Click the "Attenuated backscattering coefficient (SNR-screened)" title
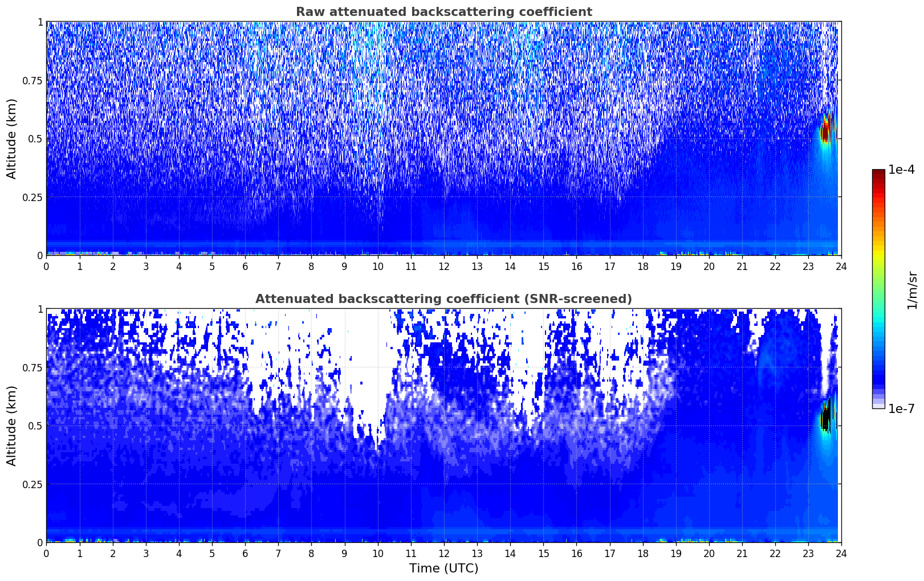The width and height of the screenshot is (924, 581). click(x=443, y=299)
